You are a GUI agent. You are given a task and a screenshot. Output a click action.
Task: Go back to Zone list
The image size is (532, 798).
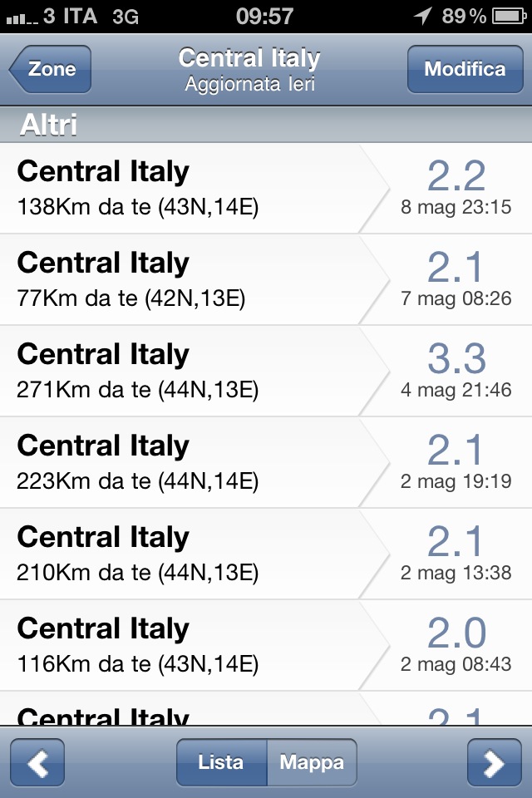coord(51,69)
